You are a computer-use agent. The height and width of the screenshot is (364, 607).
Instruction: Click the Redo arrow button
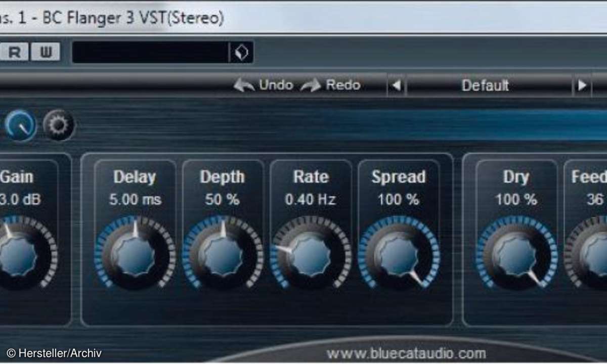pos(330,85)
